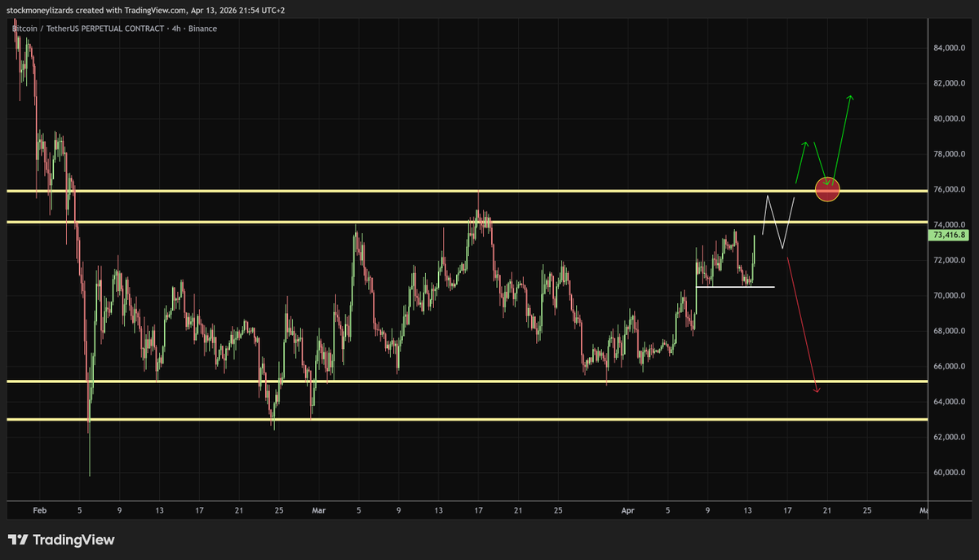Viewport: 979px width, 560px height.
Task: Click the current price label 73,416.8
Action: pos(951,236)
